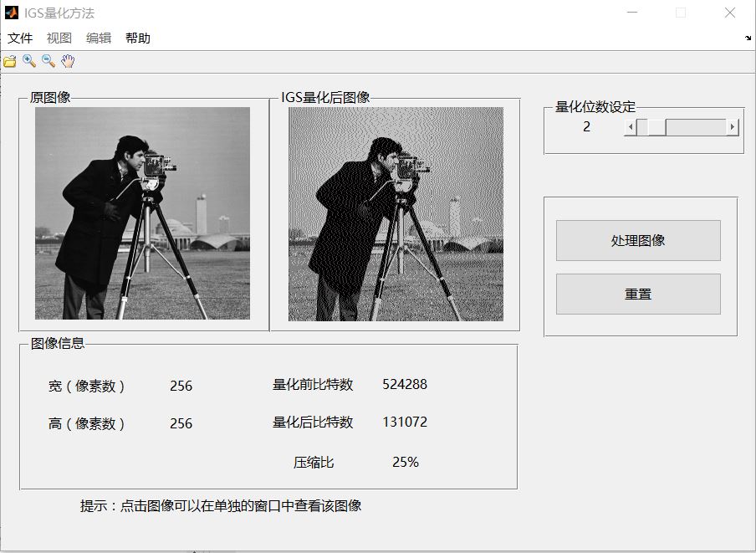Click slider track right of the thumb
The height and width of the screenshot is (553, 756).
pos(696,127)
